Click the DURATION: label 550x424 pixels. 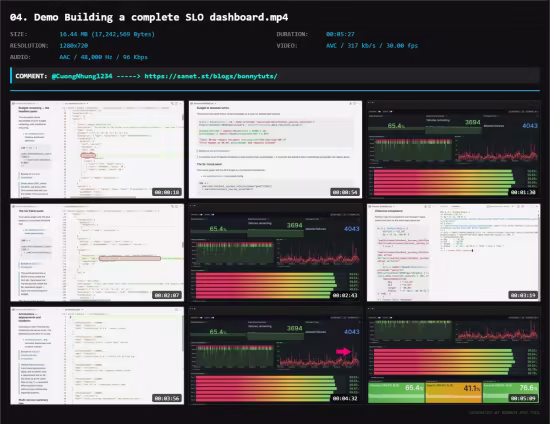coord(292,34)
